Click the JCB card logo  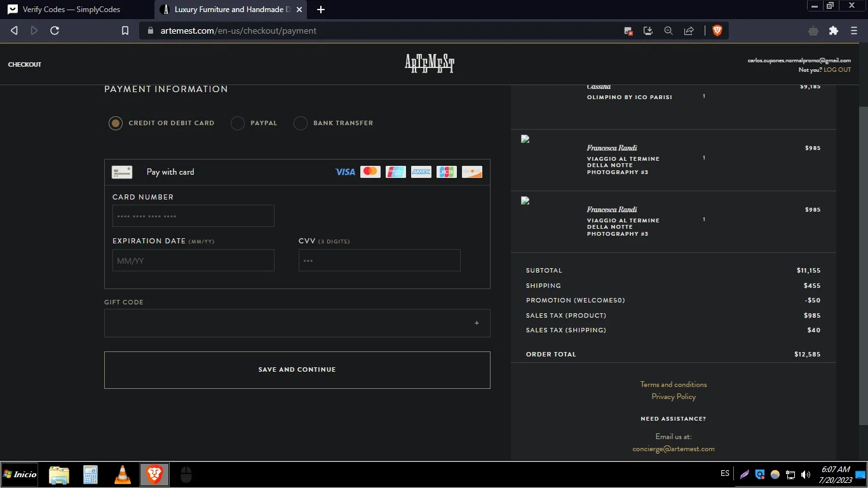tap(447, 172)
